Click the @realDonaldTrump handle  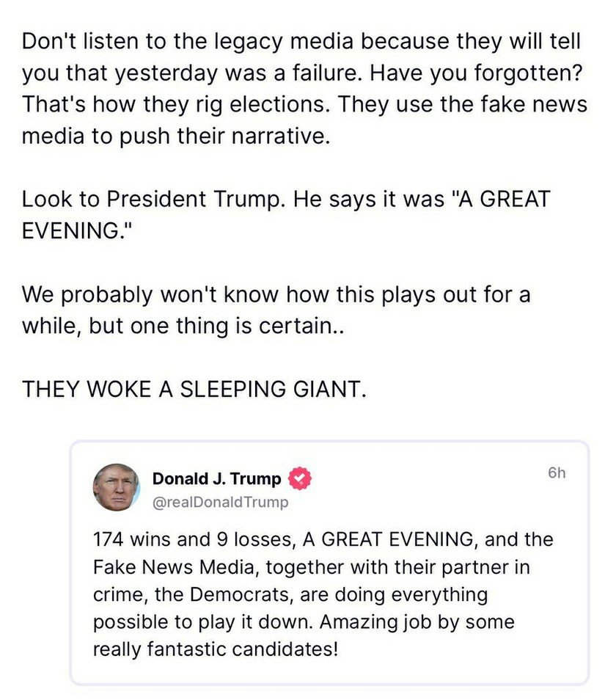[220, 503]
